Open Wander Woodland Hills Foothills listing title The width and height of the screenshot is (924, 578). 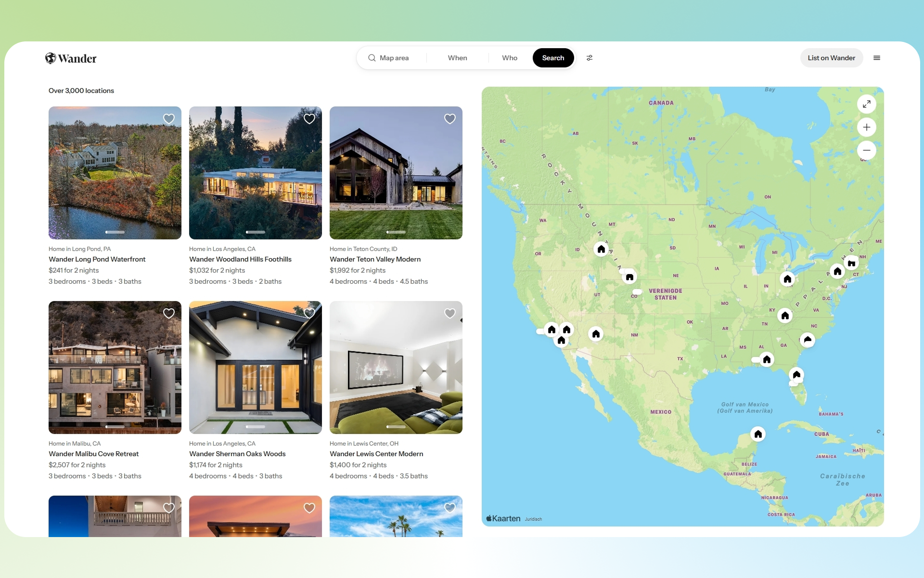coord(240,259)
